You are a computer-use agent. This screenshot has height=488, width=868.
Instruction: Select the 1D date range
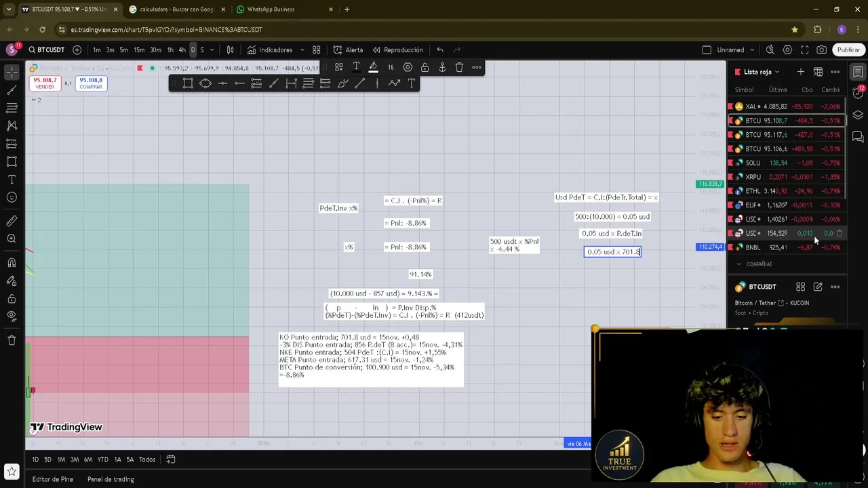click(35, 460)
